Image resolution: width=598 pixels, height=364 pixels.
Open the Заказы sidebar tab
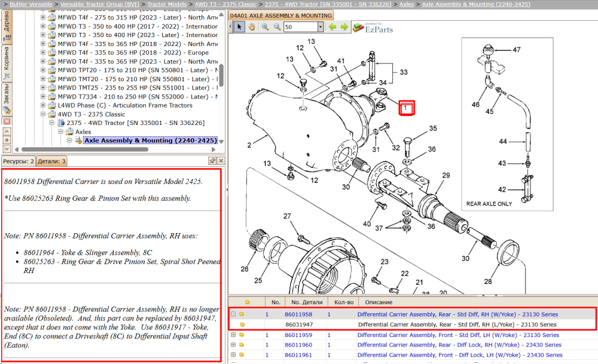7,99
